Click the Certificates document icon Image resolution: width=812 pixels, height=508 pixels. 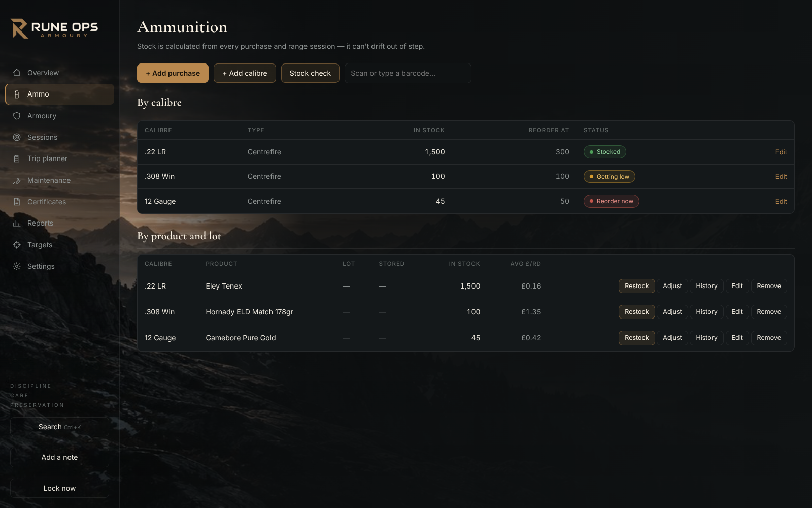click(x=17, y=202)
